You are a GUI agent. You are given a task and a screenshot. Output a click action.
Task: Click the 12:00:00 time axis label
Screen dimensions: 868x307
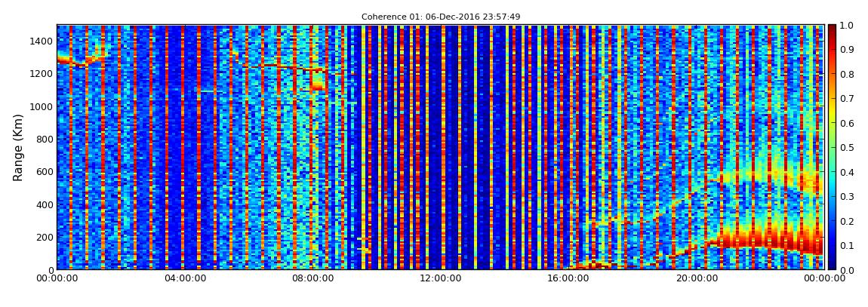click(441, 279)
